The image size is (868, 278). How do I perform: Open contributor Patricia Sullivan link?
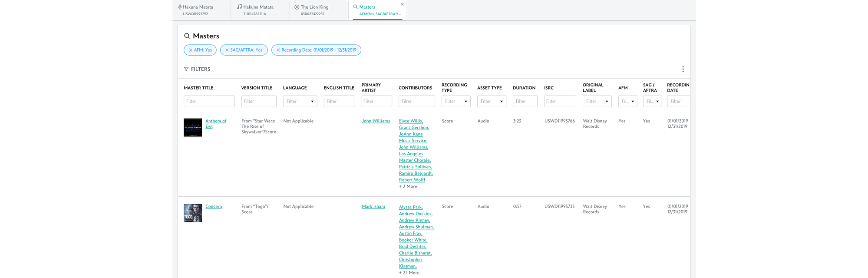coord(416,167)
